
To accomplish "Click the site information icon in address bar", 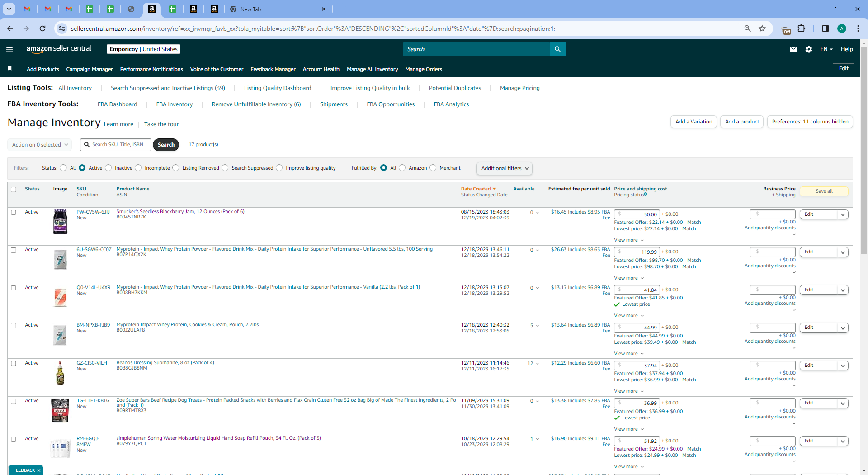I will coord(62,28).
